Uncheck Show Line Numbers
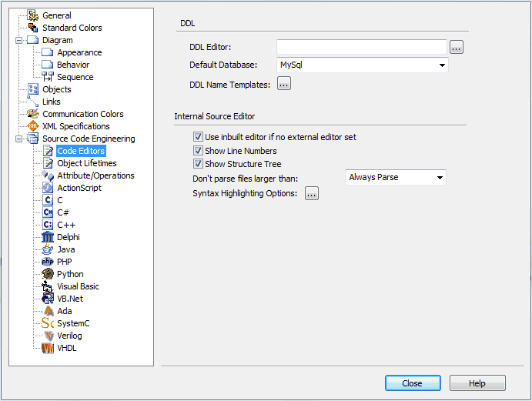This screenshot has width=532, height=401. coord(198,150)
